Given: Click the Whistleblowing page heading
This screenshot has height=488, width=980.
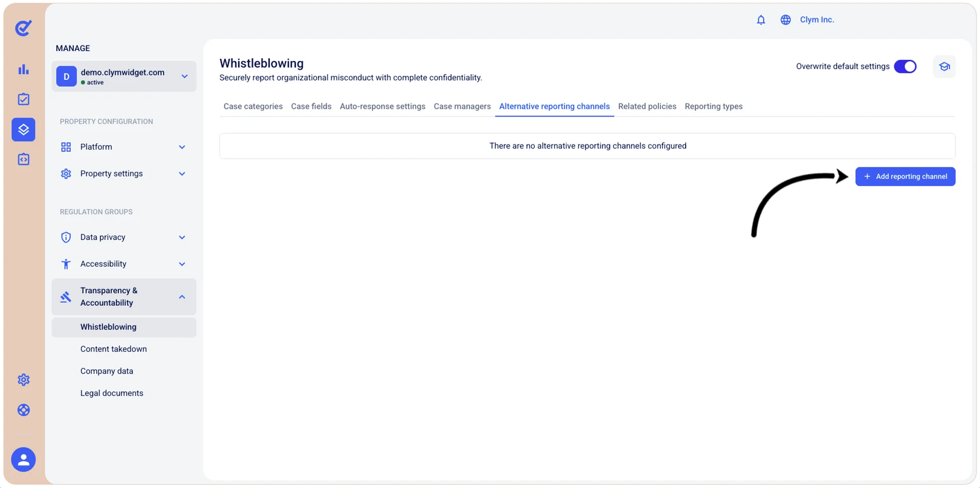Looking at the screenshot, I should tap(262, 63).
